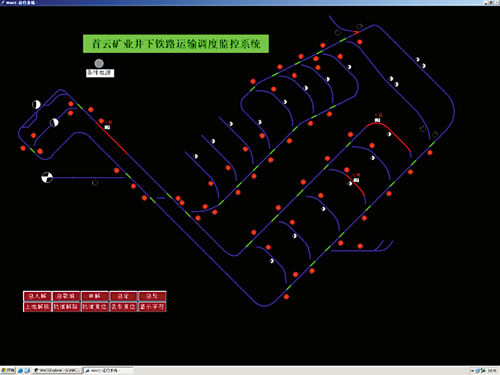
Task: Click the white marker box on the red curve at the top of the right loop
Action: tap(377, 120)
